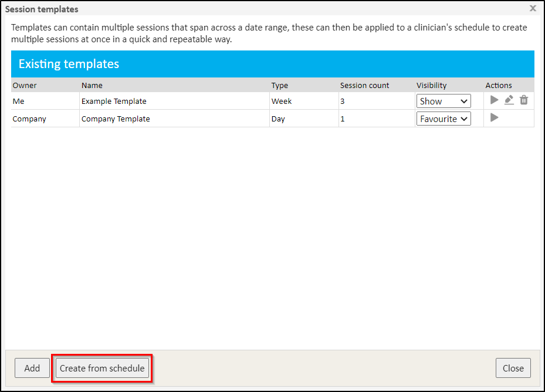Click the Actions column header

(499, 85)
